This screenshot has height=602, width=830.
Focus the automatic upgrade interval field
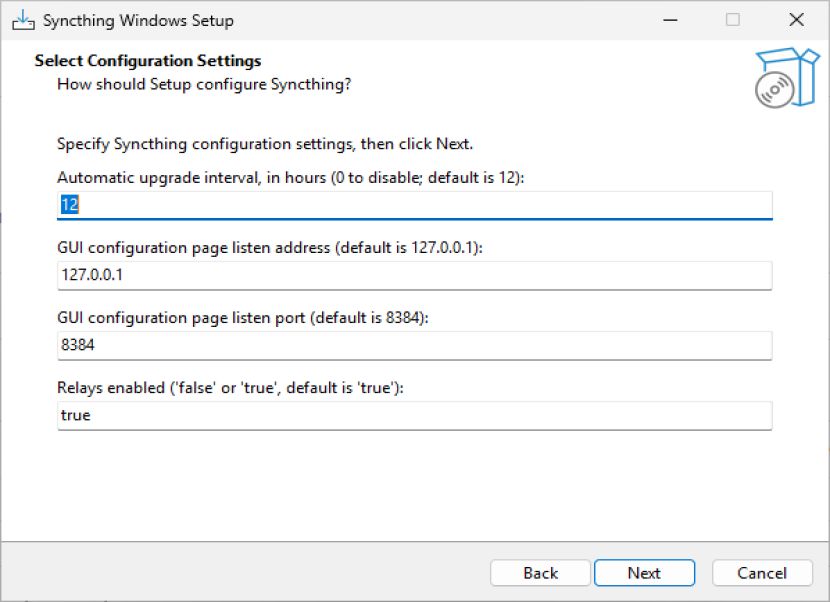414,205
